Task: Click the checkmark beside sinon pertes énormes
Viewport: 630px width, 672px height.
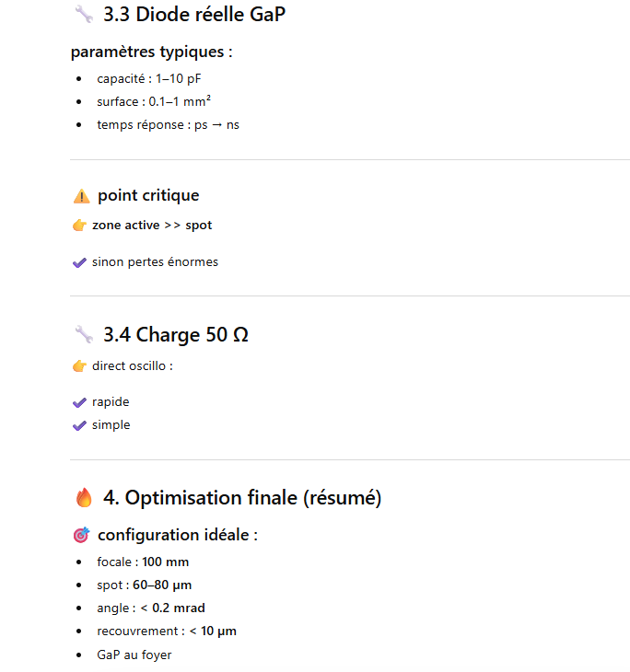Action: [x=79, y=262]
